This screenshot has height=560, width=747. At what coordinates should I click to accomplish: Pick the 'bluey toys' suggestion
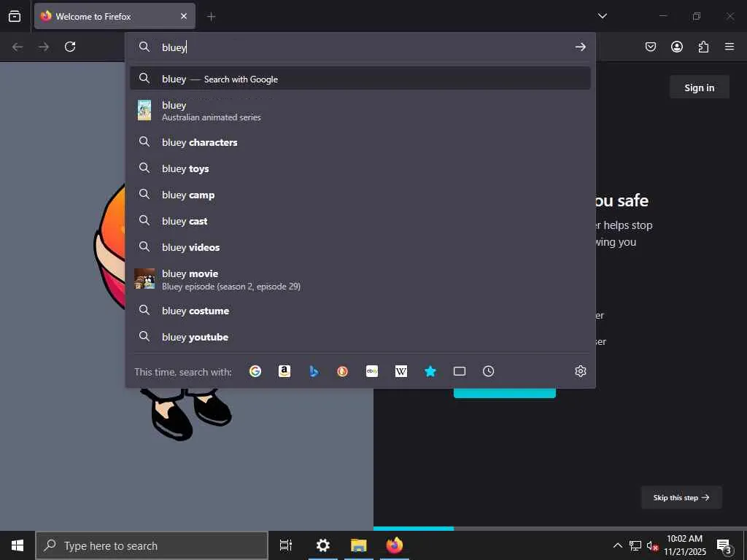(360, 168)
